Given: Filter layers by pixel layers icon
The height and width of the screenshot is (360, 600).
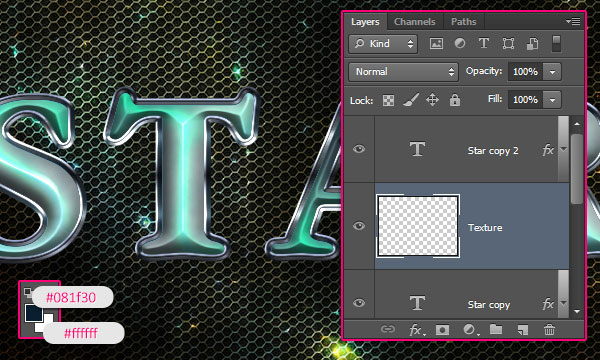Looking at the screenshot, I should (436, 43).
